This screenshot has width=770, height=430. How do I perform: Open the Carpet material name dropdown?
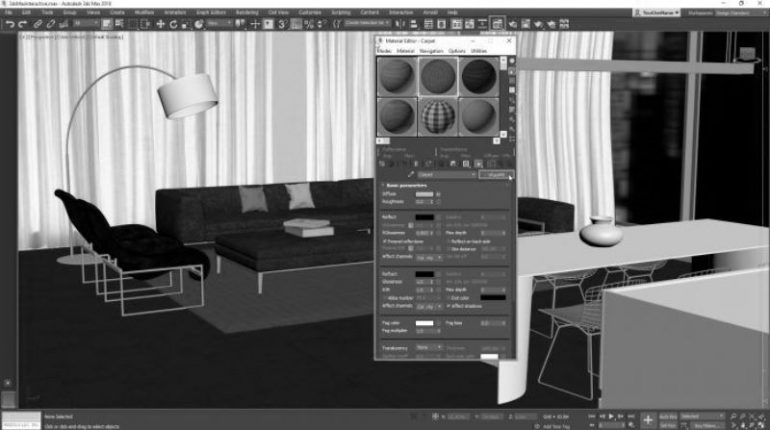447,175
